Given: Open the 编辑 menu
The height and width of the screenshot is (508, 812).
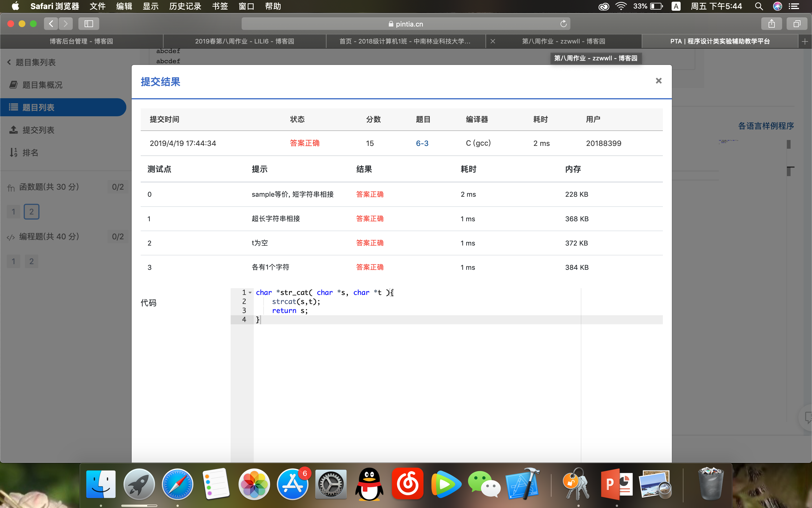Looking at the screenshot, I should [124, 6].
